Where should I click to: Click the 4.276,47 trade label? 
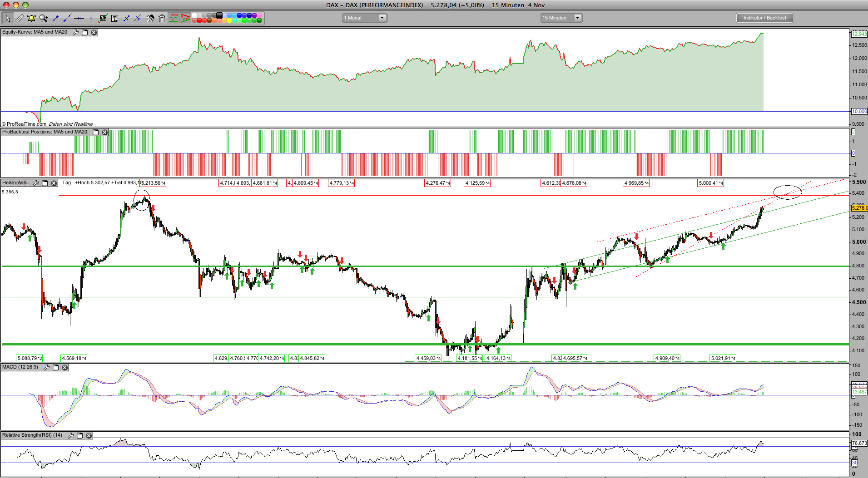438,183
